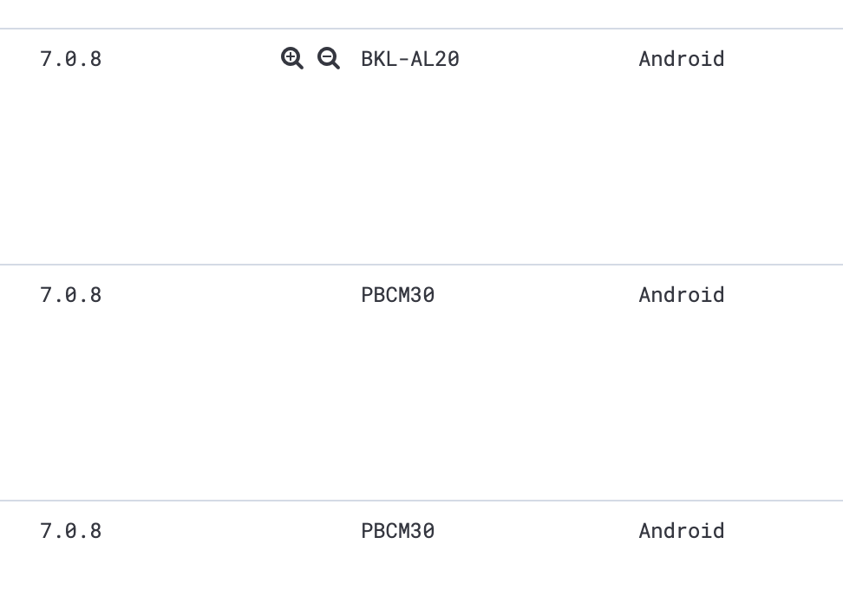Click empty space beneath the middle PBCM30 text
This screenshot has width=843, height=616.
pos(398,398)
